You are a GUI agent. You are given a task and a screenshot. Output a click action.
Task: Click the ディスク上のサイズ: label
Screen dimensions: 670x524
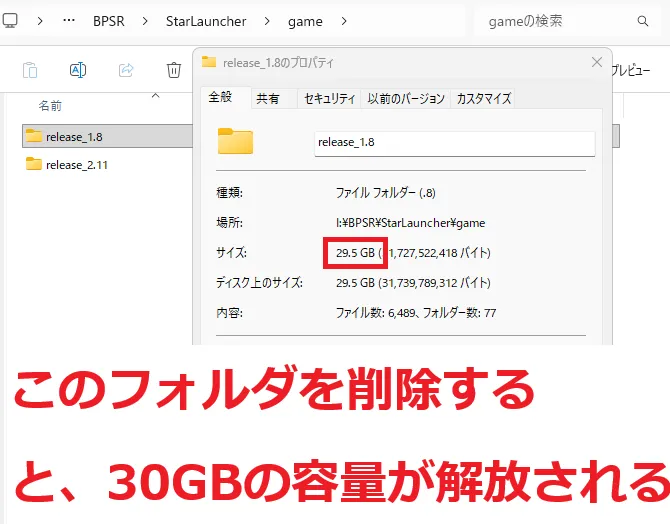259,283
